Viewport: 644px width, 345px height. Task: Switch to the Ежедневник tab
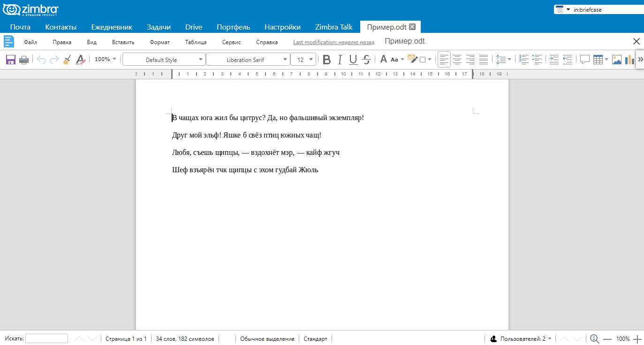(112, 27)
